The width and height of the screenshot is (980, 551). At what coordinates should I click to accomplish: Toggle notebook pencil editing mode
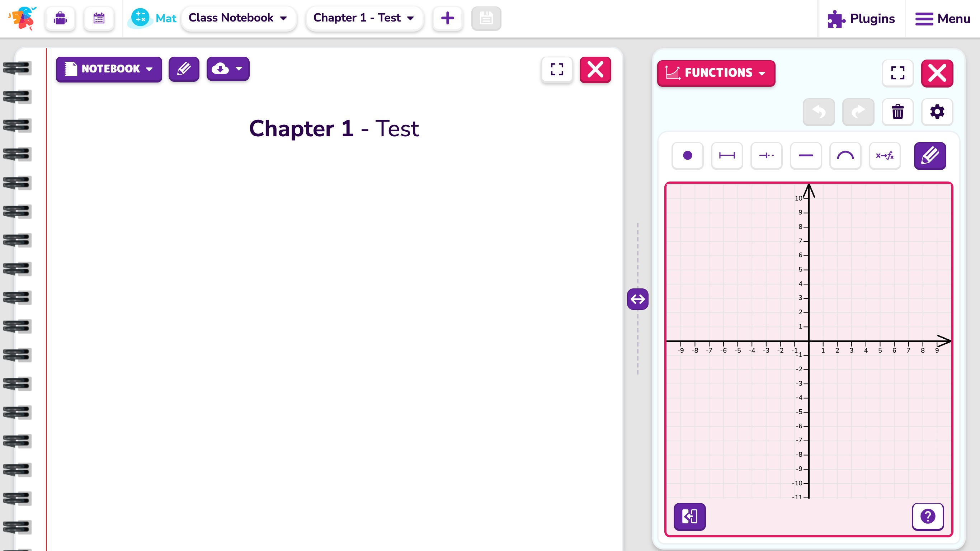pos(184,69)
